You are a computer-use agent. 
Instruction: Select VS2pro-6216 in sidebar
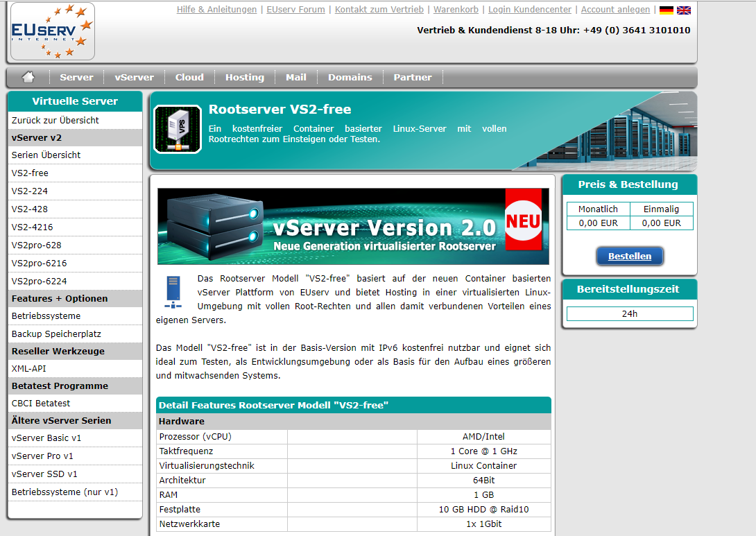[75, 263]
